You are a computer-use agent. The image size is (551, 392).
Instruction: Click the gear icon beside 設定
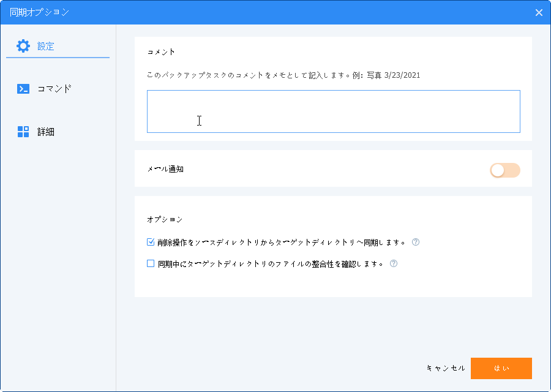pyautogui.click(x=23, y=46)
